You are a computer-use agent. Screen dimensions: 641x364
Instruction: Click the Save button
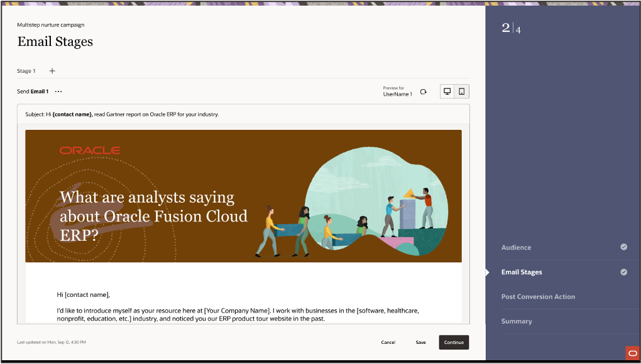pyautogui.click(x=420, y=343)
